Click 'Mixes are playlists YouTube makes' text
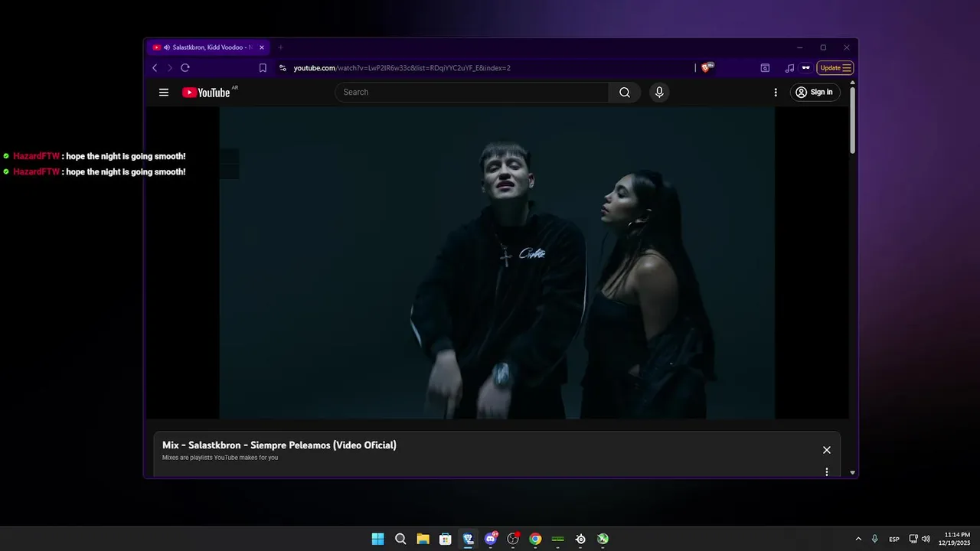 click(220, 458)
